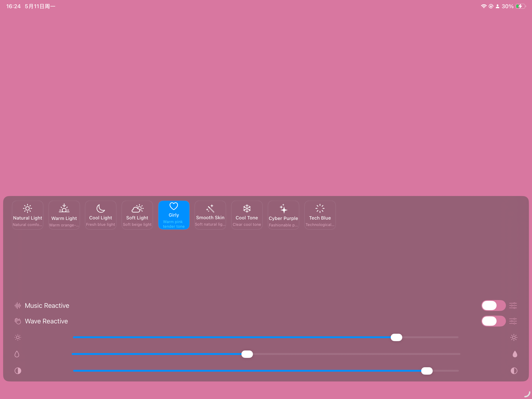
Task: Choose the Warm Light preset
Action: point(64,215)
